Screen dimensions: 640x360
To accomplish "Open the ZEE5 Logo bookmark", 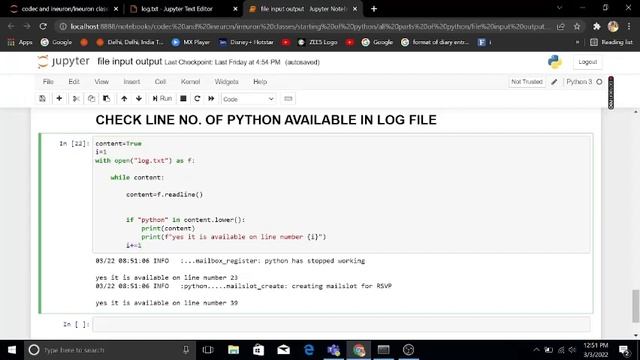I will 317,42.
